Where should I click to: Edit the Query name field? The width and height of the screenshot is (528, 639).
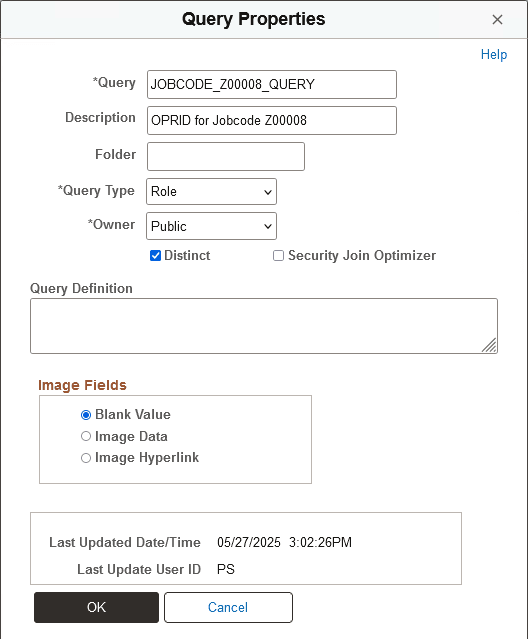tap(272, 84)
